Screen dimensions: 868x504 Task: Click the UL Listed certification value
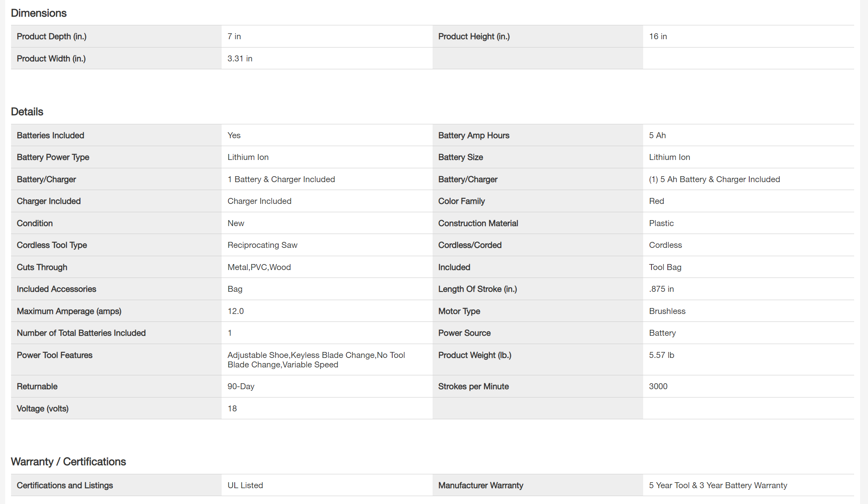245,485
